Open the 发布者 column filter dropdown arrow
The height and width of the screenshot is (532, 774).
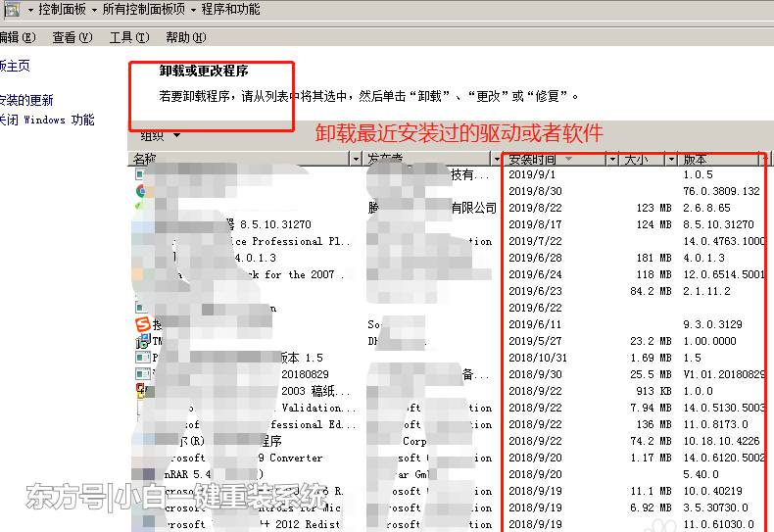click(x=497, y=159)
